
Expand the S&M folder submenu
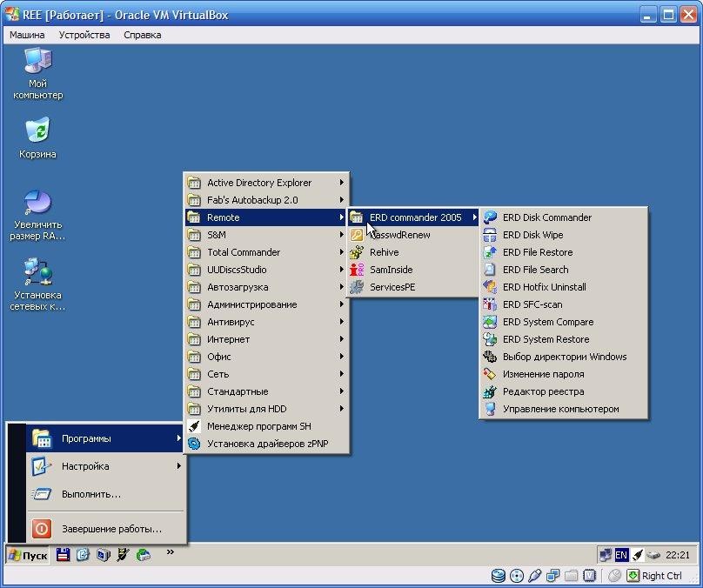pyautogui.click(x=267, y=235)
